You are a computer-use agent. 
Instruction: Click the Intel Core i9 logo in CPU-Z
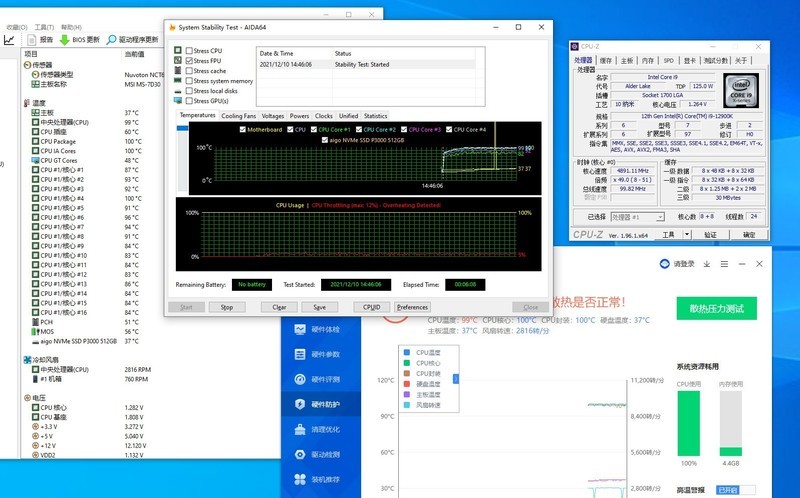coord(741,90)
